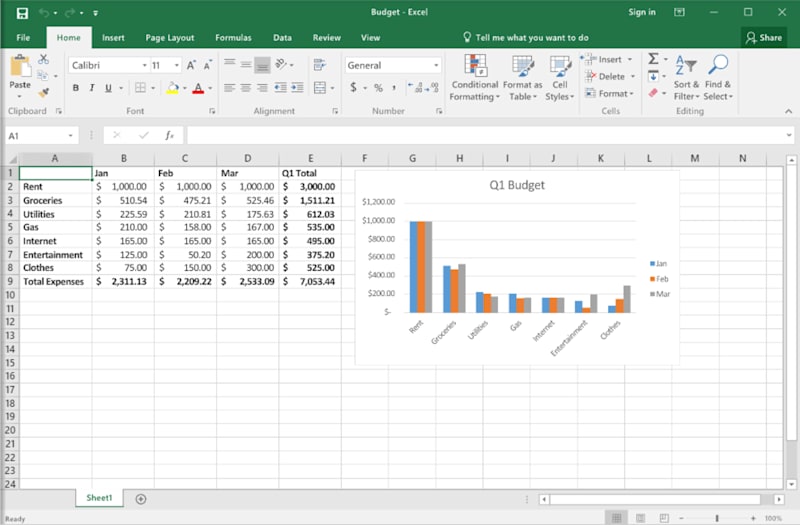Toggle Underline formatting

(108, 88)
